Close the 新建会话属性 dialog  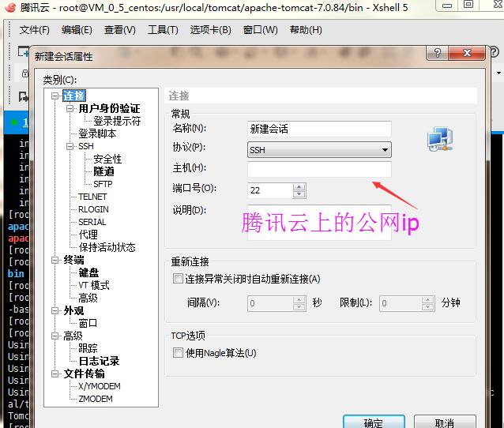coord(467,53)
